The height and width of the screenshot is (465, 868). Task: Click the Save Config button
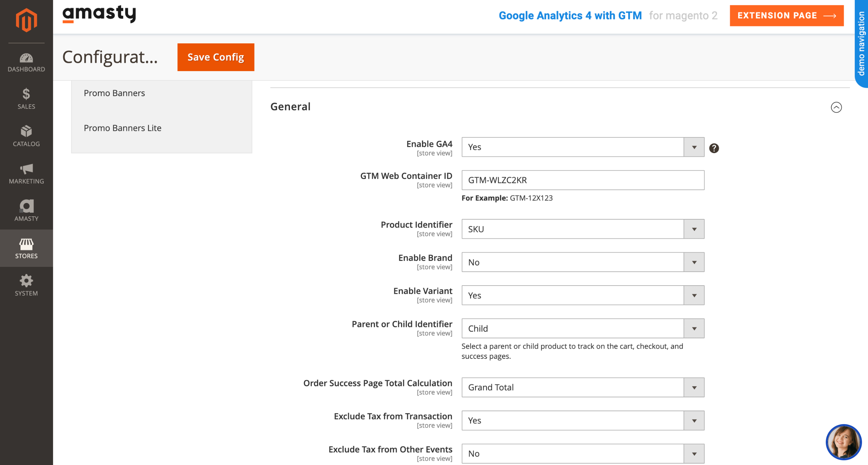click(x=216, y=57)
